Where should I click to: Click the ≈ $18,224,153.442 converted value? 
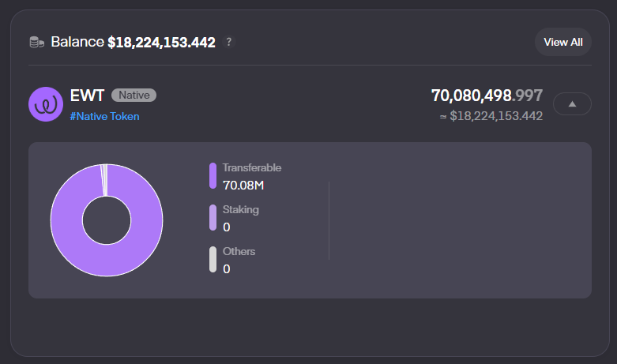click(x=491, y=116)
